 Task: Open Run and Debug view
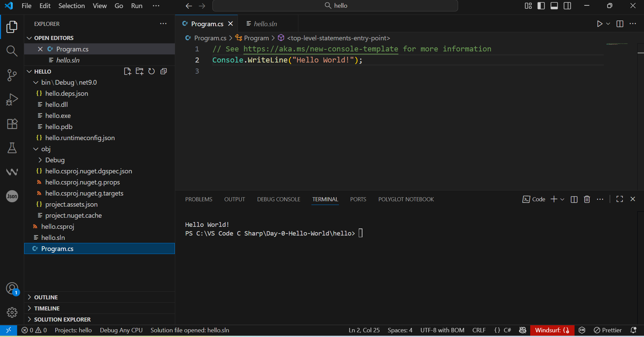tap(12, 100)
